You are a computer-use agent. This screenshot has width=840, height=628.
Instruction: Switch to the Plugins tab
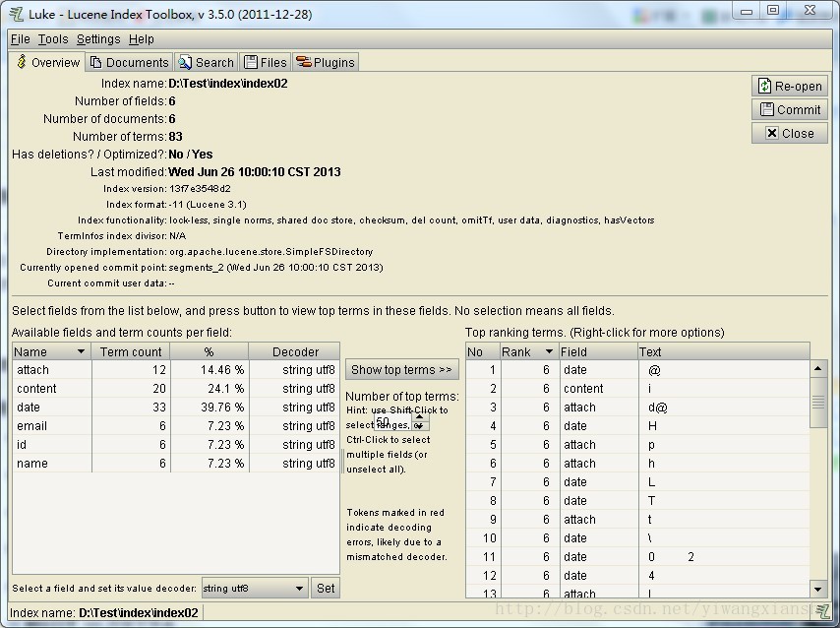pos(326,62)
